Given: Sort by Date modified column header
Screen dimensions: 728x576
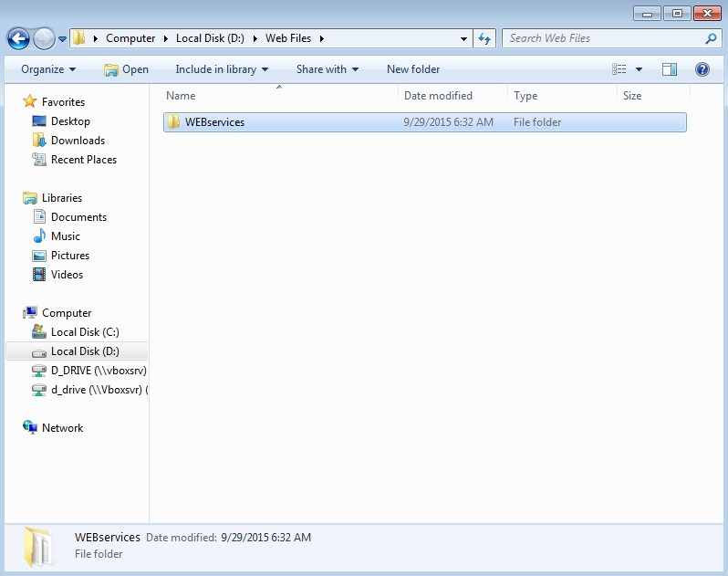Looking at the screenshot, I should (438, 96).
